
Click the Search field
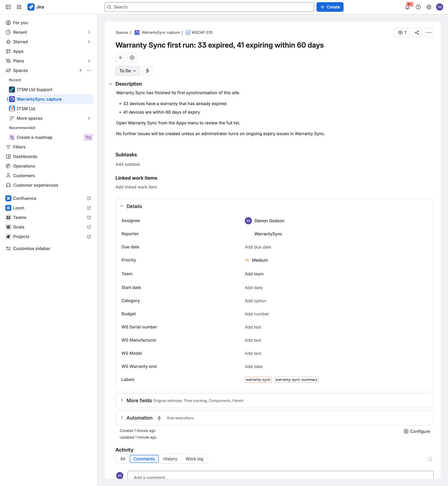click(x=209, y=7)
